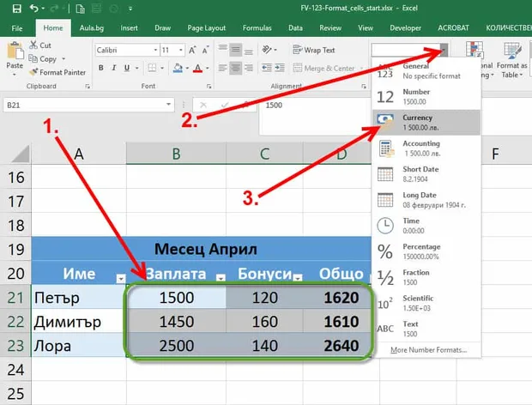
Task: Expand the Name Box dropdown arrow
Action: pos(168,105)
